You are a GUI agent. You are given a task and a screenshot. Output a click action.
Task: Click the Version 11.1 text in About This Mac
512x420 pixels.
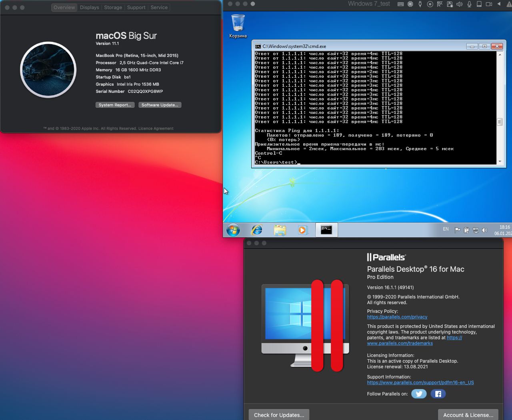coord(107,44)
